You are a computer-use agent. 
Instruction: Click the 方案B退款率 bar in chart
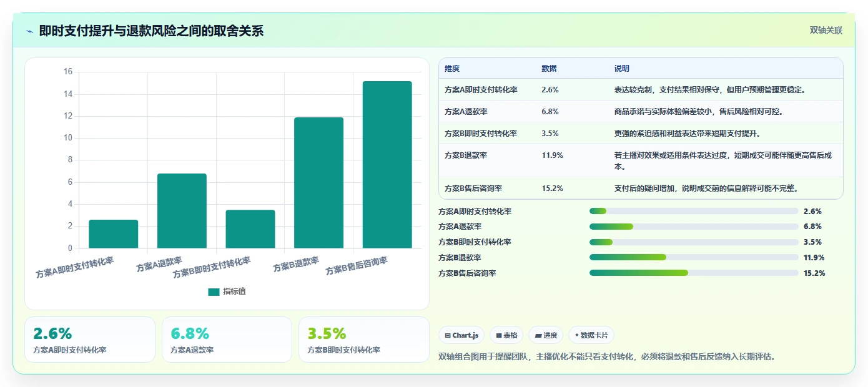tap(318, 183)
